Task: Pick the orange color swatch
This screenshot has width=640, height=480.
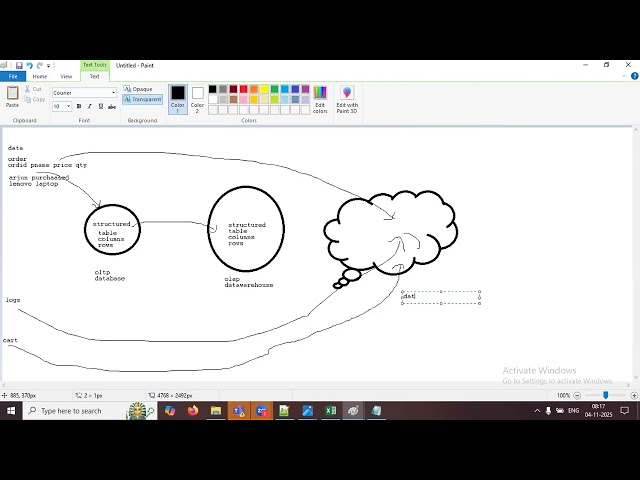Action: (254, 89)
